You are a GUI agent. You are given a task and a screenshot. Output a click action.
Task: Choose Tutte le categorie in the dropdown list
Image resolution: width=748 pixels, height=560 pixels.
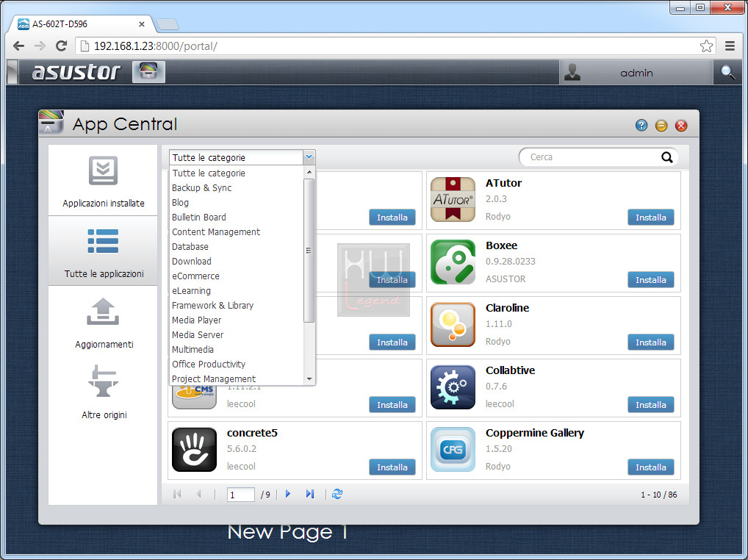point(237,173)
